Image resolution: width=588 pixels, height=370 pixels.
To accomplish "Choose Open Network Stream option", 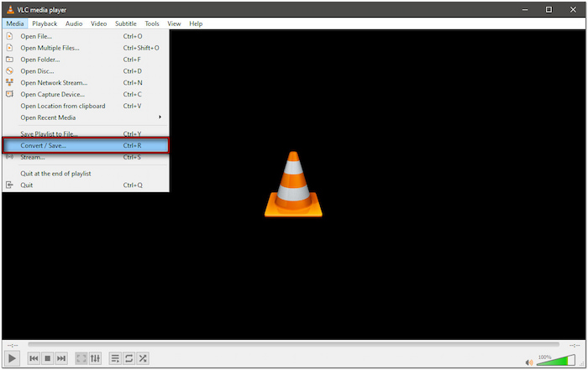I will 54,82.
